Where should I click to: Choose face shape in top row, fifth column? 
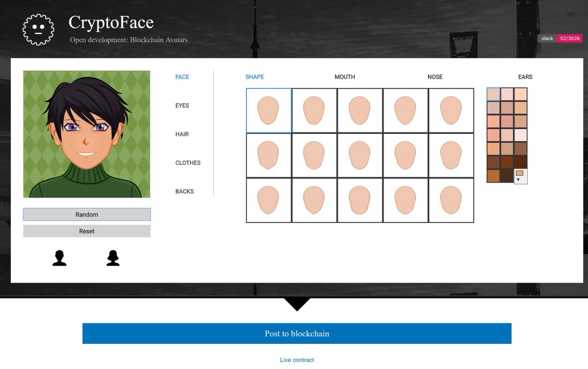coord(451,111)
